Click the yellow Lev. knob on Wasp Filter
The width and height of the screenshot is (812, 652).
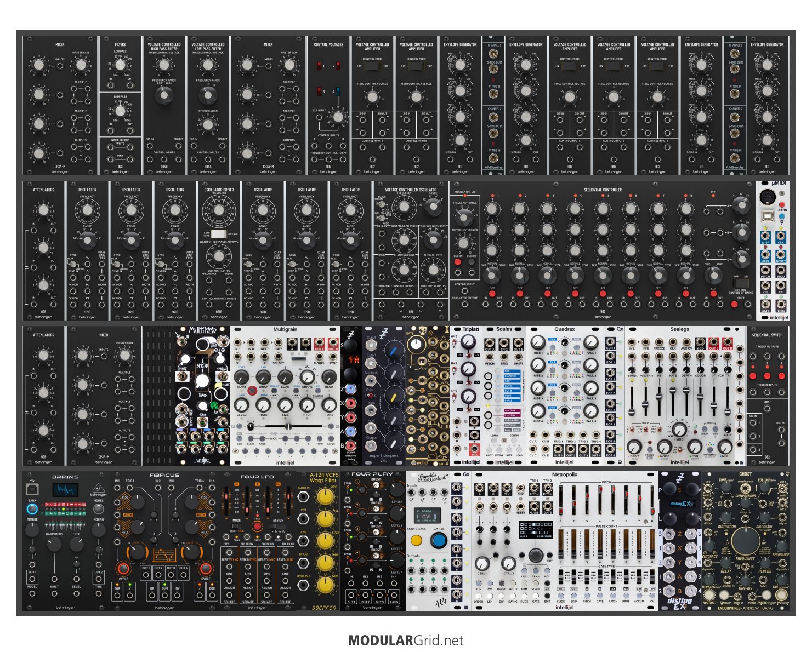[326, 497]
